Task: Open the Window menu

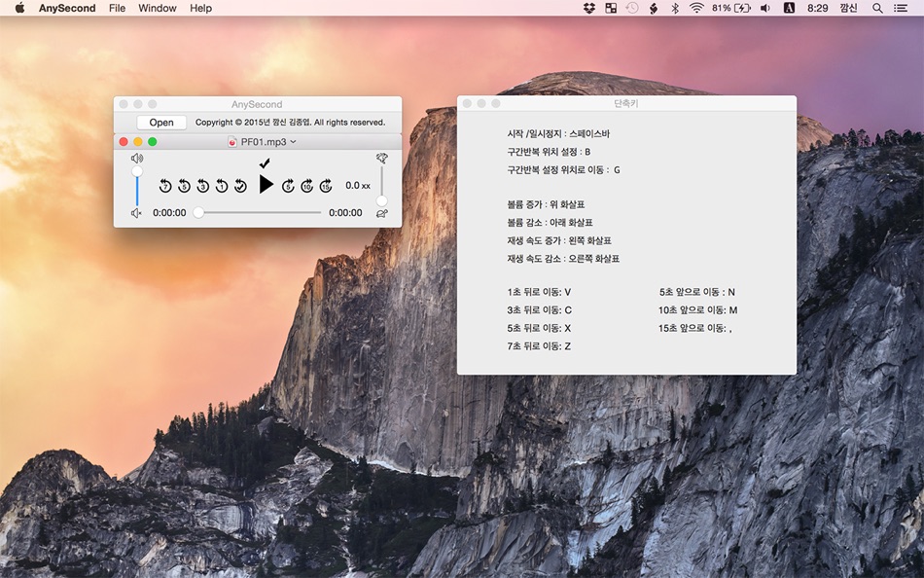Action: [x=158, y=8]
